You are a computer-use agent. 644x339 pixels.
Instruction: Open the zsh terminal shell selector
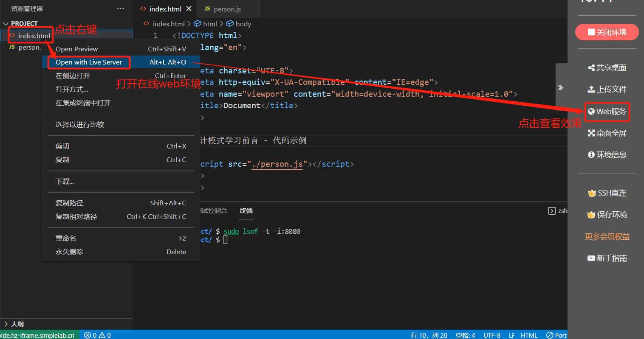click(x=558, y=210)
